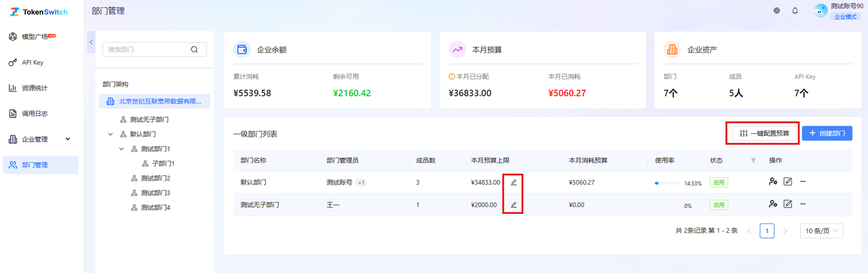Click 默认部门 usage rate progress bar
The height and width of the screenshot is (273, 868).
tap(667, 183)
